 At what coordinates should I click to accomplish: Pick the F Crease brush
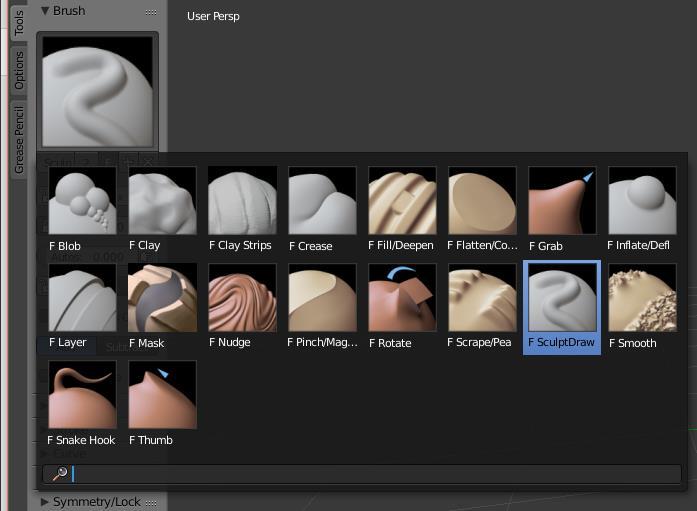coord(322,210)
